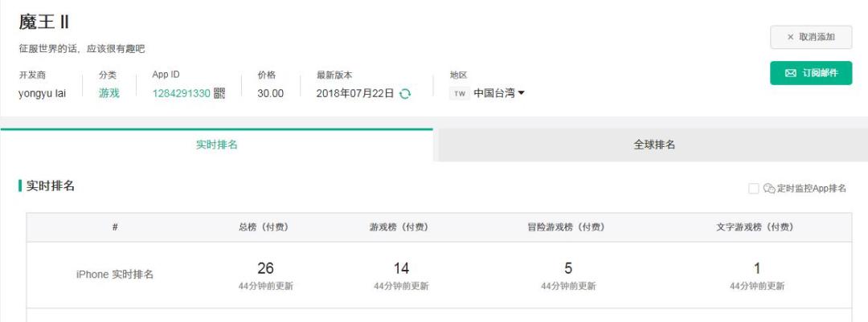Enable the 定时监控App排名 checkbox
Image resolution: width=868 pixels, height=322 pixels.
(x=753, y=189)
